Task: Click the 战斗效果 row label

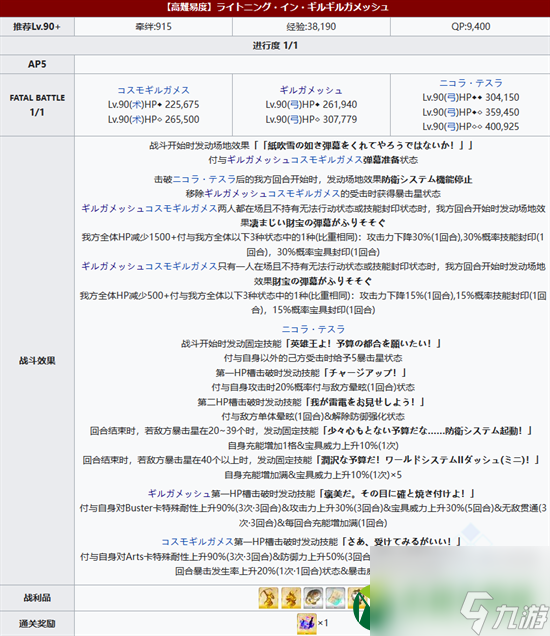Action: (x=37, y=361)
